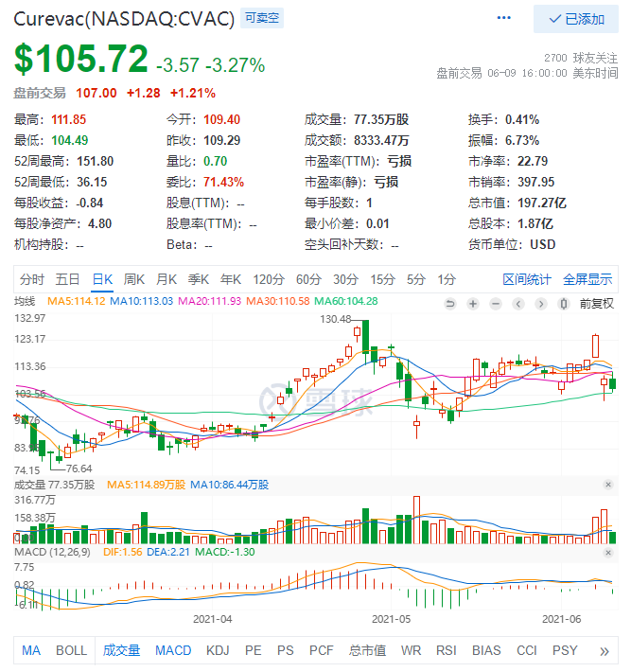Image resolution: width=631 pixels, height=672 pixels.
Task: Move chart left with the left chevron
Action: (x=518, y=304)
